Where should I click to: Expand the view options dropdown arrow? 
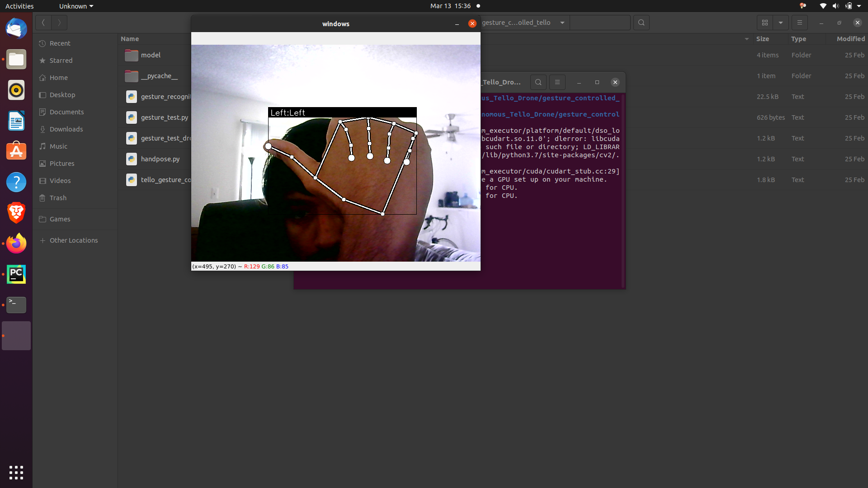tap(781, 23)
